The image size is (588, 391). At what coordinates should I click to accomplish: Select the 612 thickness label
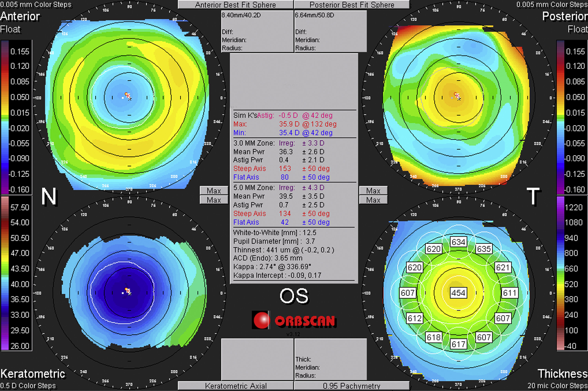(x=415, y=318)
